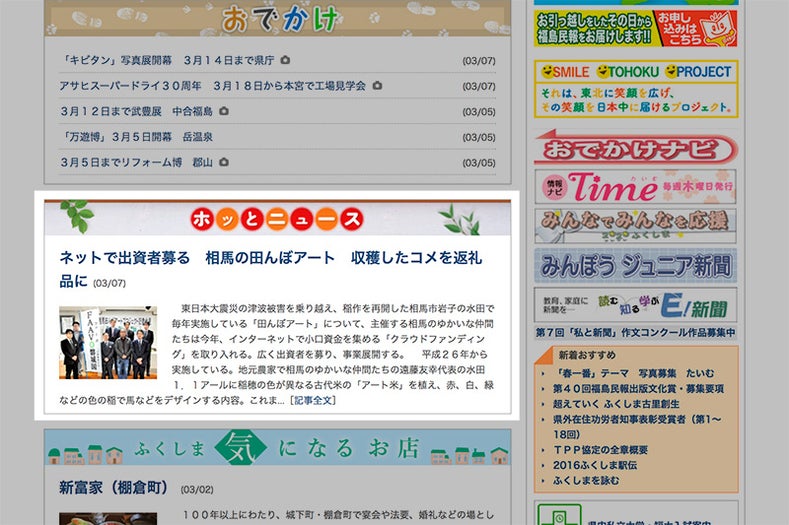Click camera icon beside 武豊展 中合福島 headline
This screenshot has width=789, height=525.
coord(224,111)
